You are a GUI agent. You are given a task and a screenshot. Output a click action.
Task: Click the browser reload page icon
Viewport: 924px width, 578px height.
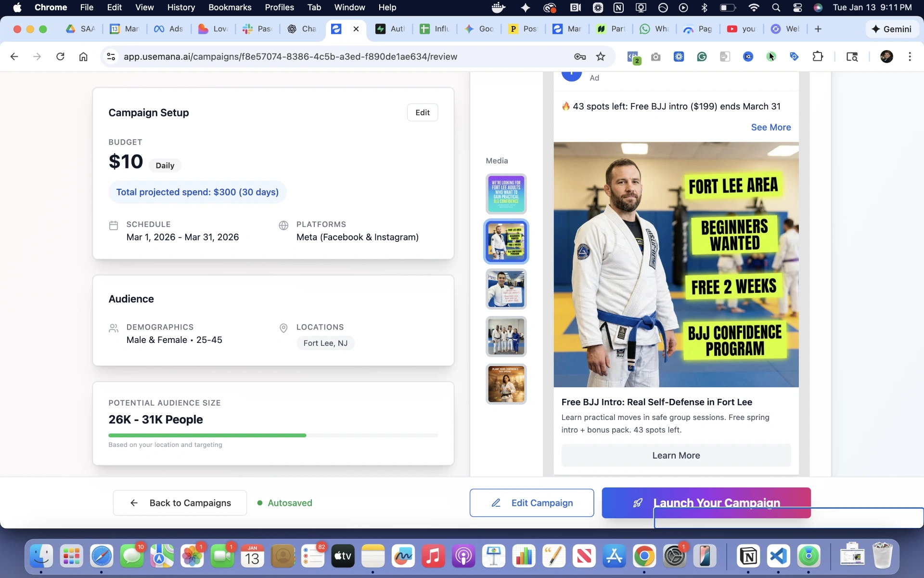click(x=60, y=57)
